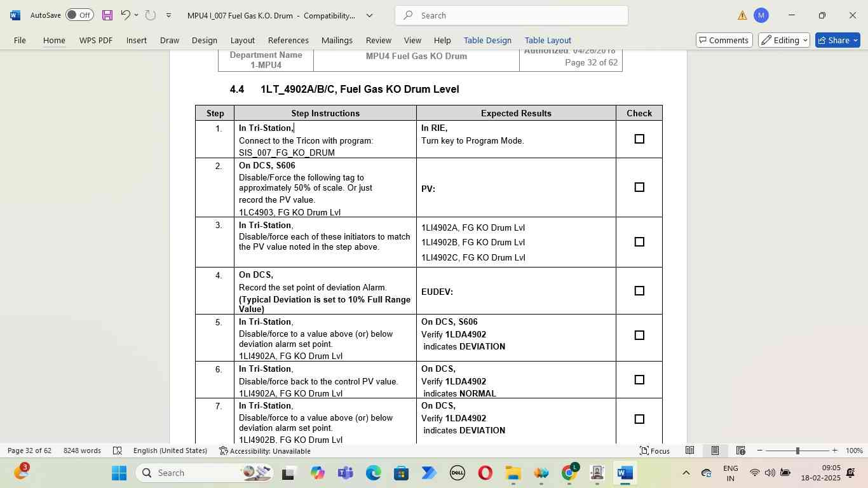Screen dimensions: 868x488
Task: Switch to the Table Design tab
Action: click(x=487, y=40)
